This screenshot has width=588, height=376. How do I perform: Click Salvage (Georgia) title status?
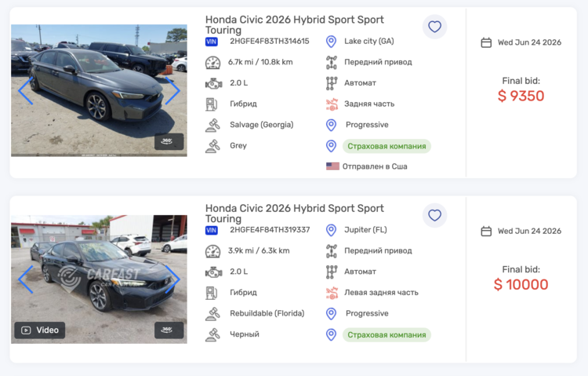[x=261, y=124]
